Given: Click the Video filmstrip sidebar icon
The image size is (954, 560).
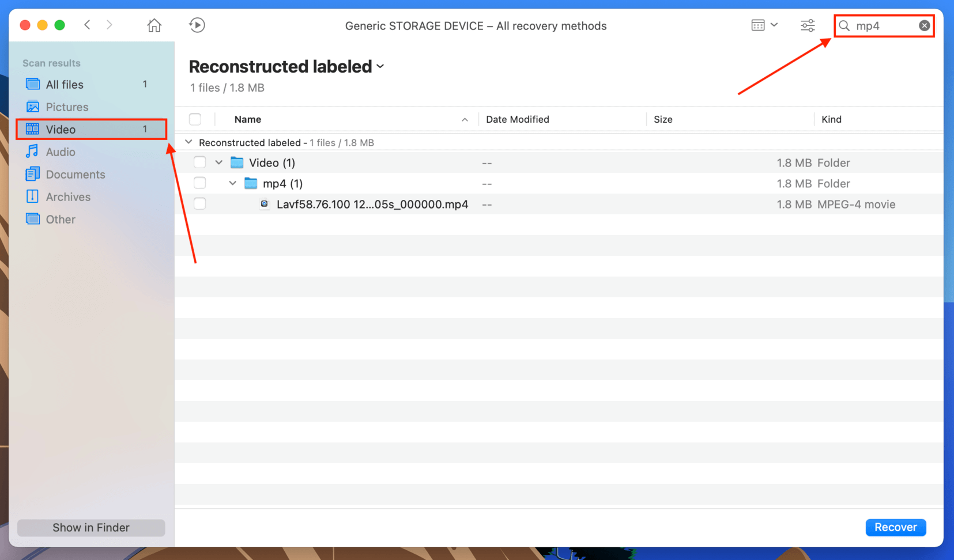Looking at the screenshot, I should [x=33, y=129].
